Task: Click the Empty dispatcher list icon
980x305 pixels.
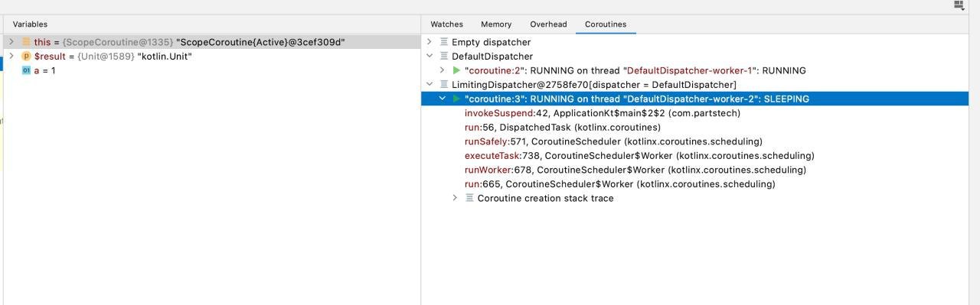Action: tap(443, 42)
